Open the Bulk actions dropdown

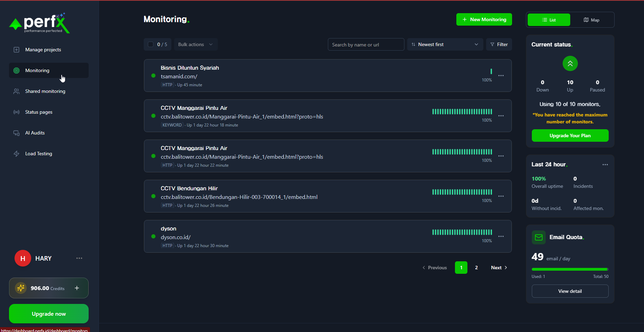tap(195, 44)
